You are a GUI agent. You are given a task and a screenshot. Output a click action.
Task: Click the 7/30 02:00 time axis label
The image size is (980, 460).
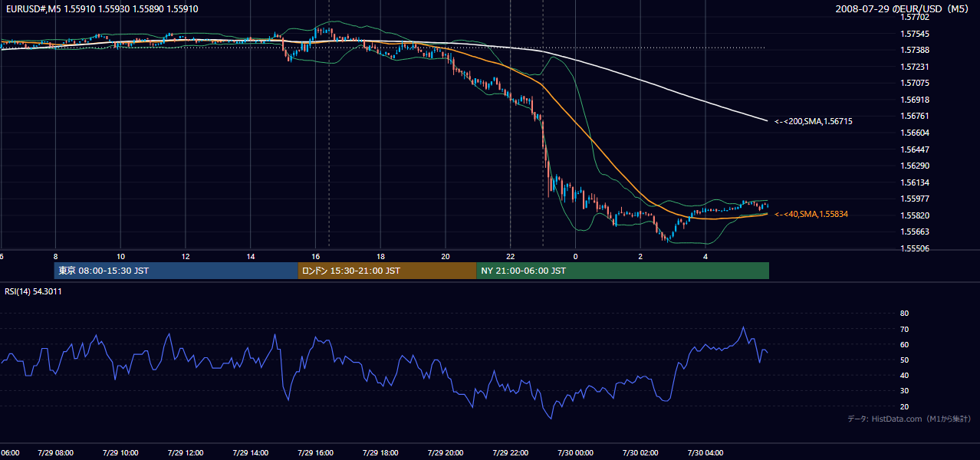pyautogui.click(x=640, y=453)
